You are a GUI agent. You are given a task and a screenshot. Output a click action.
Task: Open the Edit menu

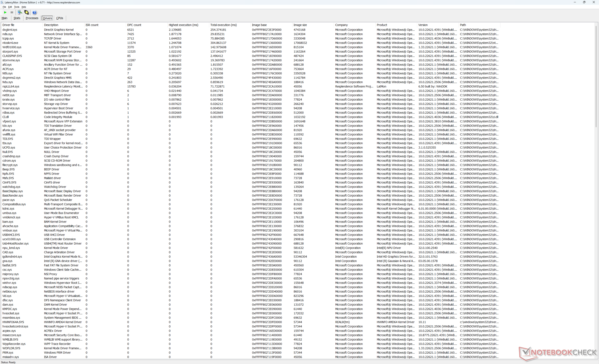pos(10,7)
